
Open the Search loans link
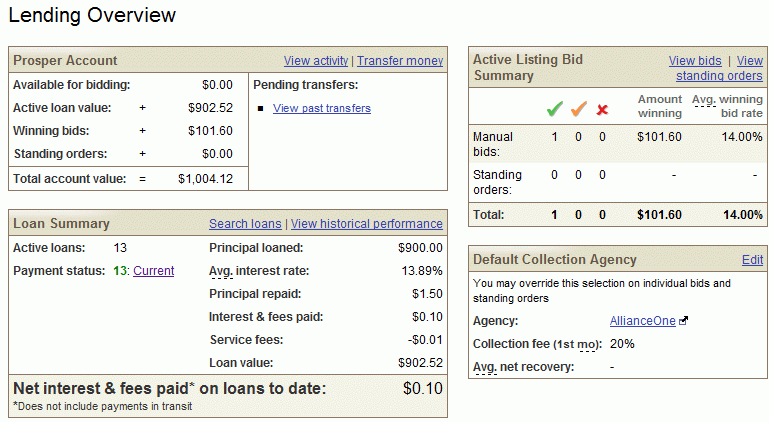245,224
